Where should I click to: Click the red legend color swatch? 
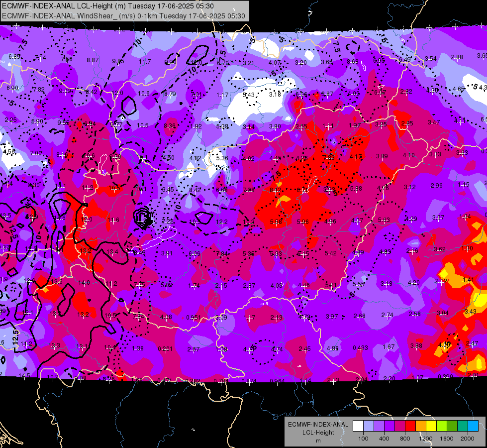(410, 426)
